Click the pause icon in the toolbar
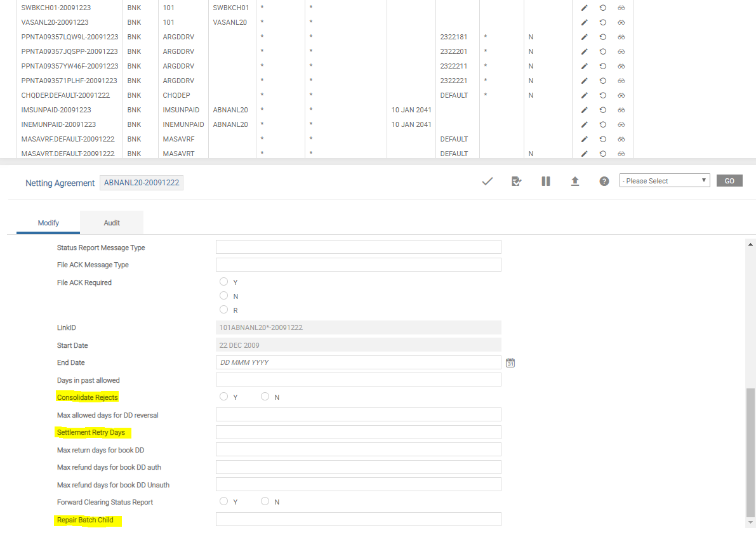Viewport: 756px width, 535px height. 546,182
